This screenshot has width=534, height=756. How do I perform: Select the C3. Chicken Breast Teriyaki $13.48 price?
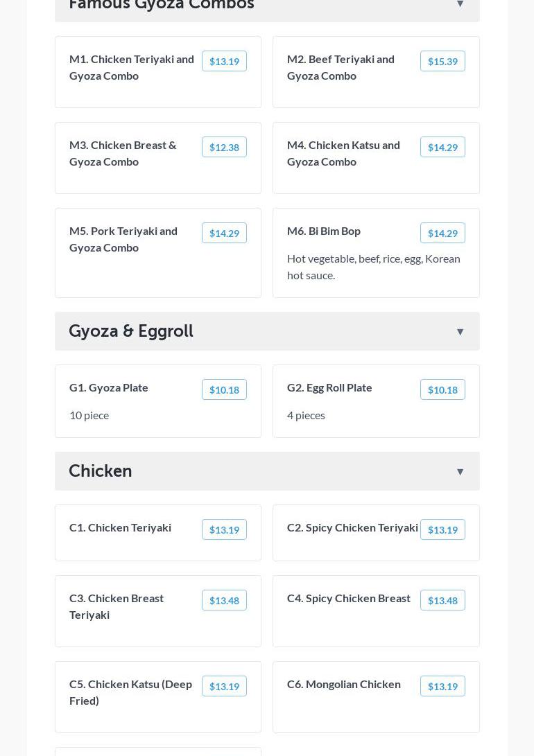coord(224,601)
